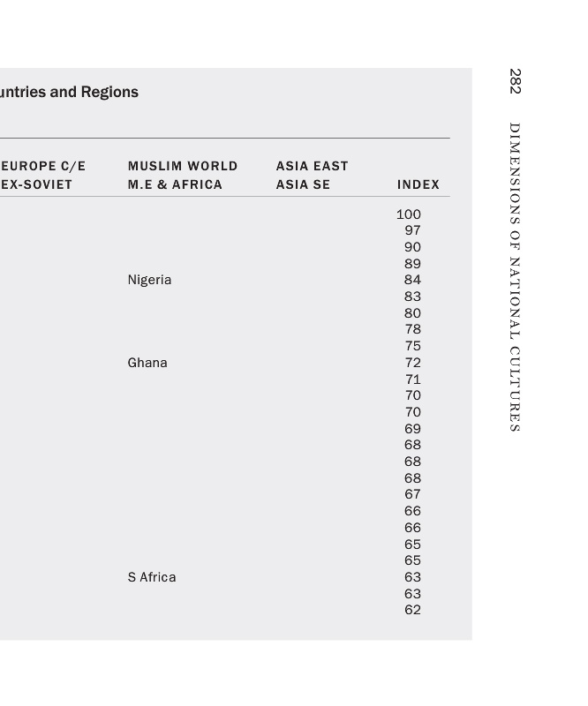Click index value 84 beside Nigeria
The image size is (588, 706).
click(x=412, y=280)
